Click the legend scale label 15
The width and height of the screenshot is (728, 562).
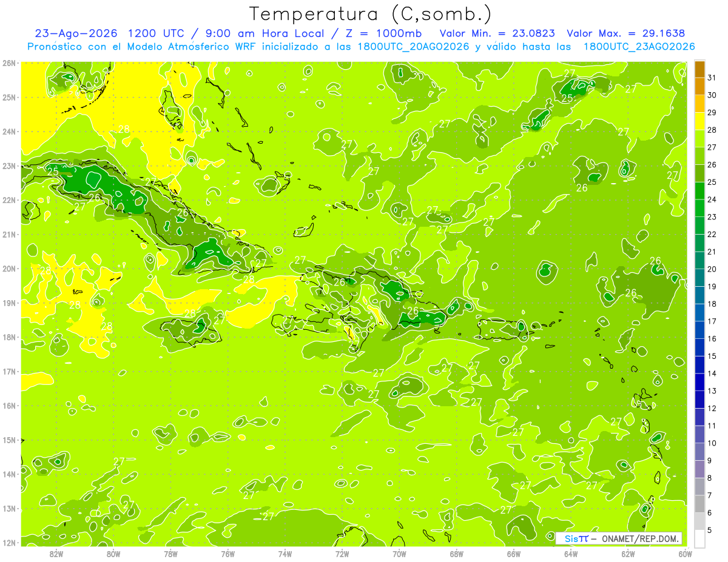click(712, 356)
